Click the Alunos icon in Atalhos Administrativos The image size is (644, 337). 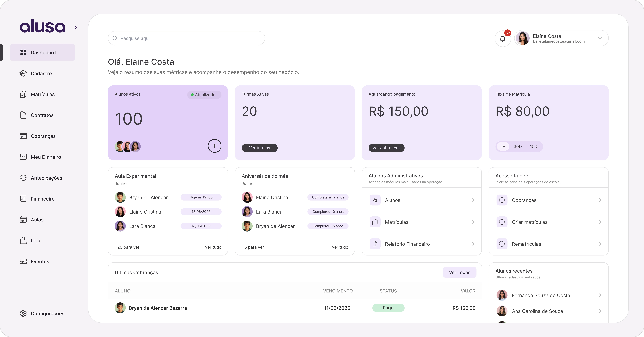click(375, 200)
